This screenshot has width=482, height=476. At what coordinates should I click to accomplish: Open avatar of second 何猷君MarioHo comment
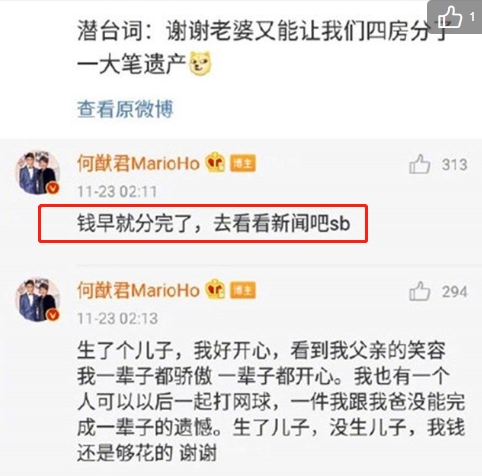tap(38, 300)
